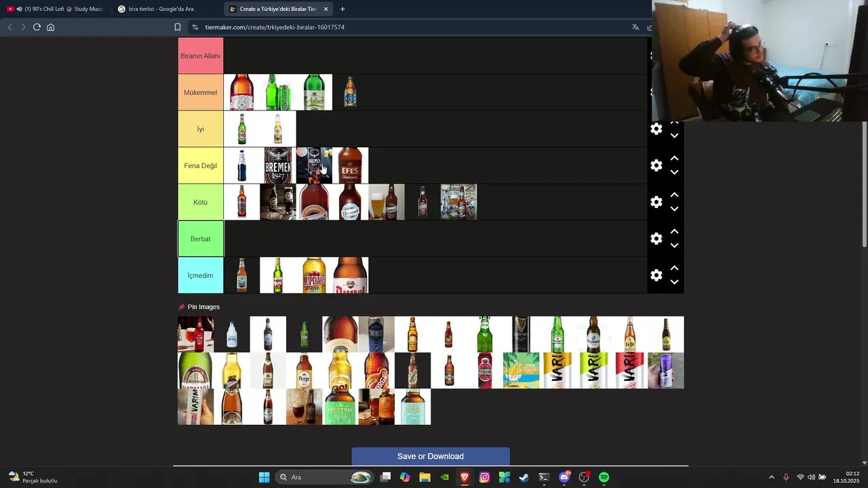
Task: Click the taskbar Ara search box
Action: tap(325, 477)
